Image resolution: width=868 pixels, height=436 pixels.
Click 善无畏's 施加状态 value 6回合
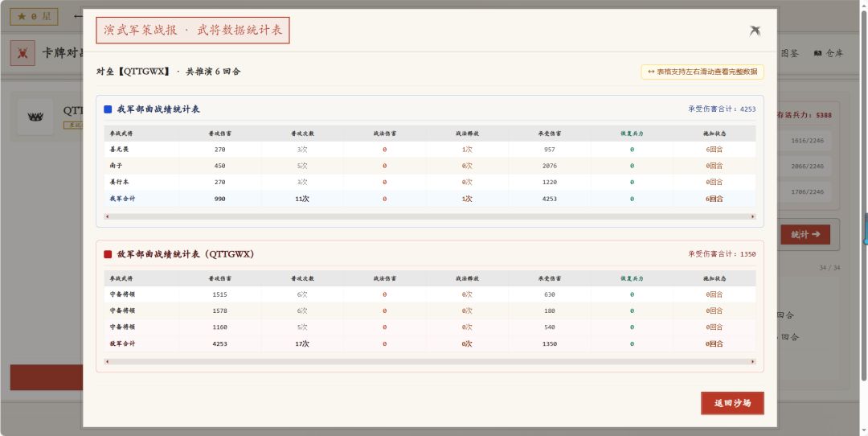point(714,150)
